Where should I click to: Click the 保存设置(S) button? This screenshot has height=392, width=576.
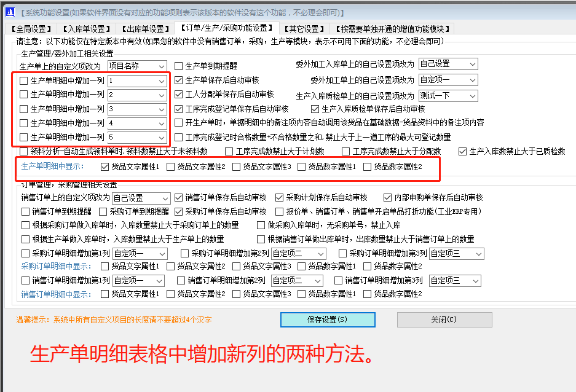327,319
